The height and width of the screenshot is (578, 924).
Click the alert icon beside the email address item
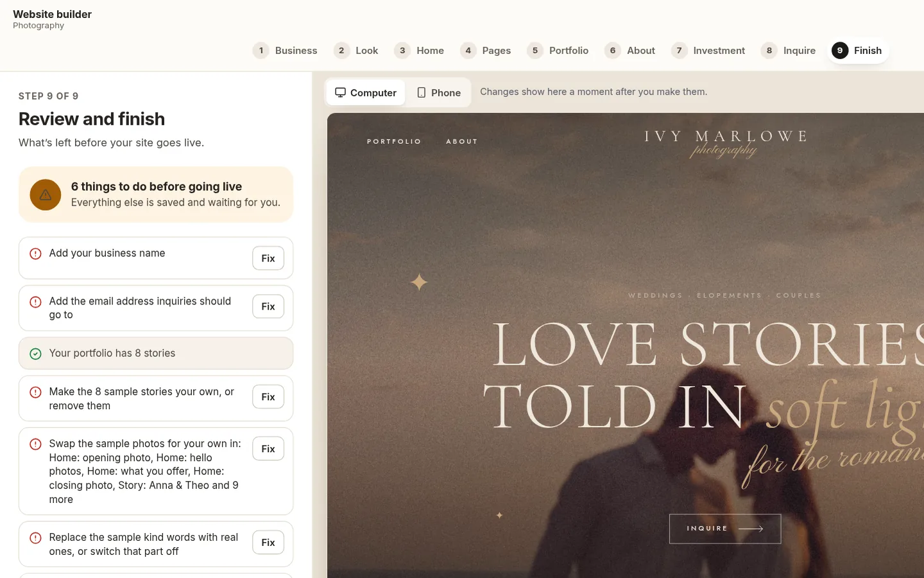click(36, 302)
